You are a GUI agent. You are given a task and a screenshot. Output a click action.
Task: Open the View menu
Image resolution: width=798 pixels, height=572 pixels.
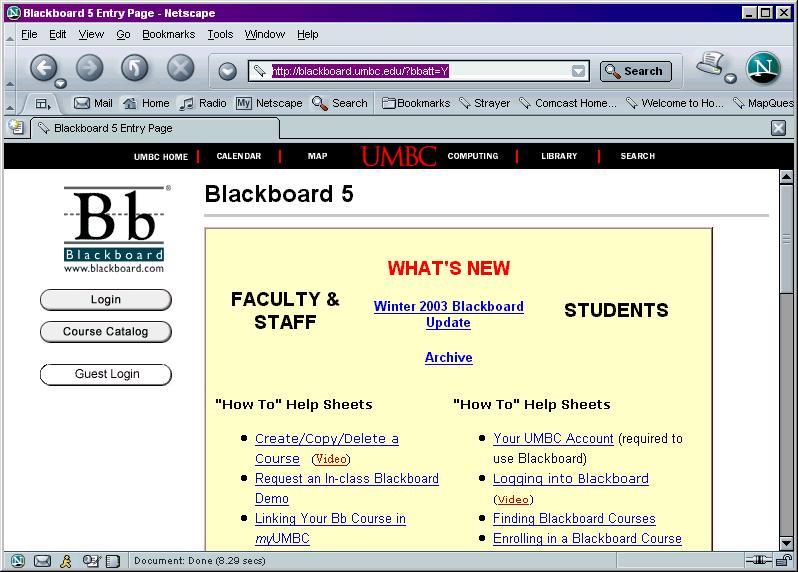point(91,35)
